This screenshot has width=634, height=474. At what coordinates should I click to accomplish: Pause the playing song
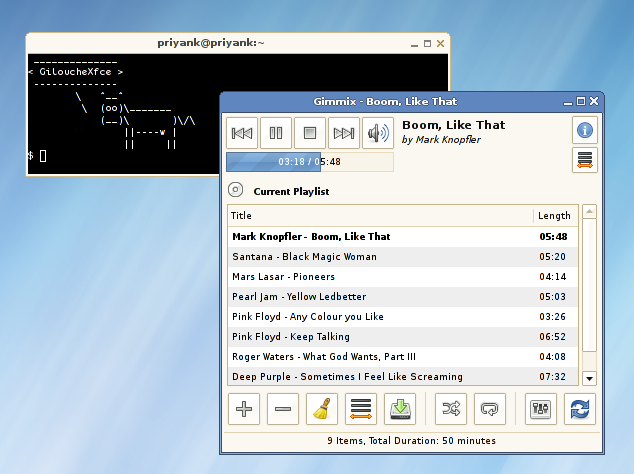click(x=276, y=133)
